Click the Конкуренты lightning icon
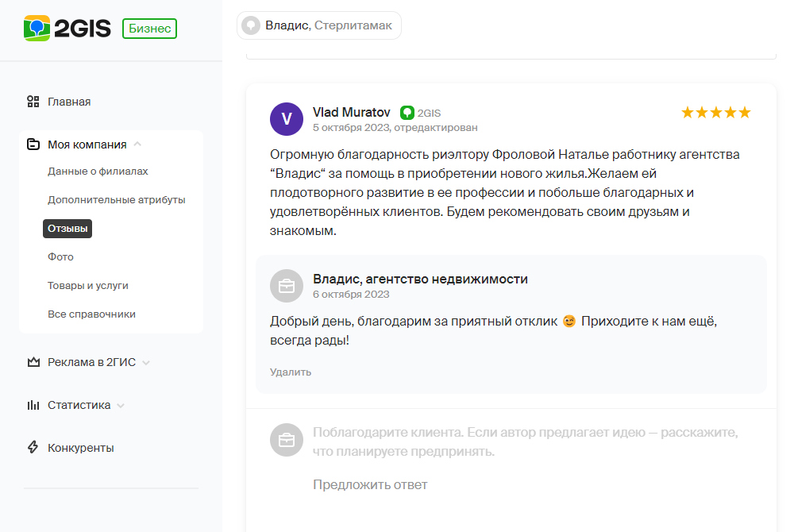Viewport: 794px width, 532px height. click(x=33, y=448)
